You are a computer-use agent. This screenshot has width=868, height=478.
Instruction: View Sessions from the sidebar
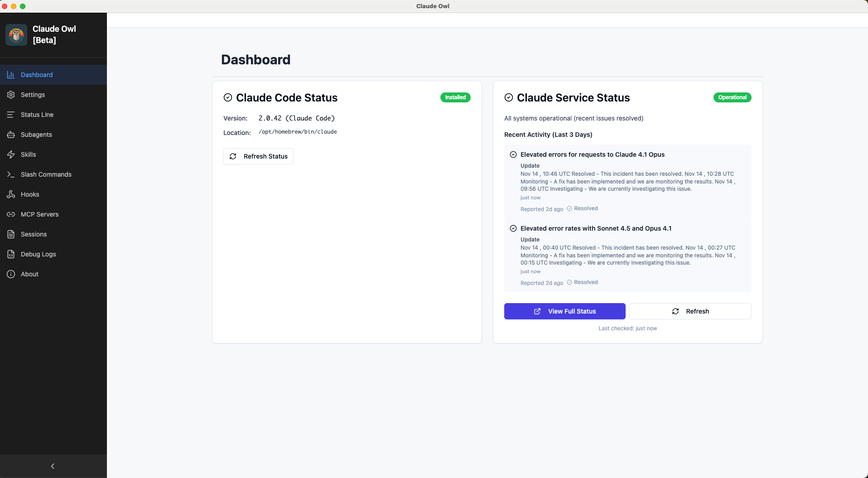coord(53,234)
